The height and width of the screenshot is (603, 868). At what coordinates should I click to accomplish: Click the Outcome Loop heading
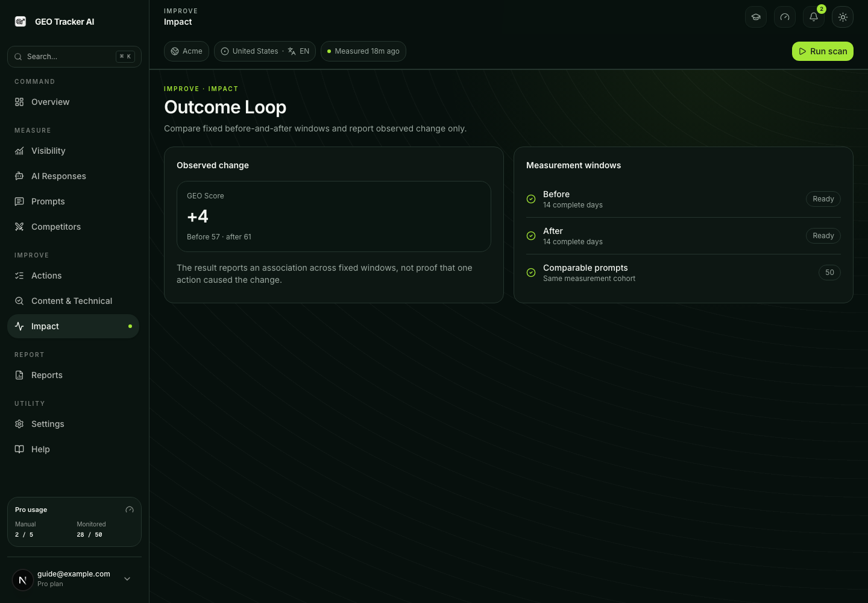[225, 107]
